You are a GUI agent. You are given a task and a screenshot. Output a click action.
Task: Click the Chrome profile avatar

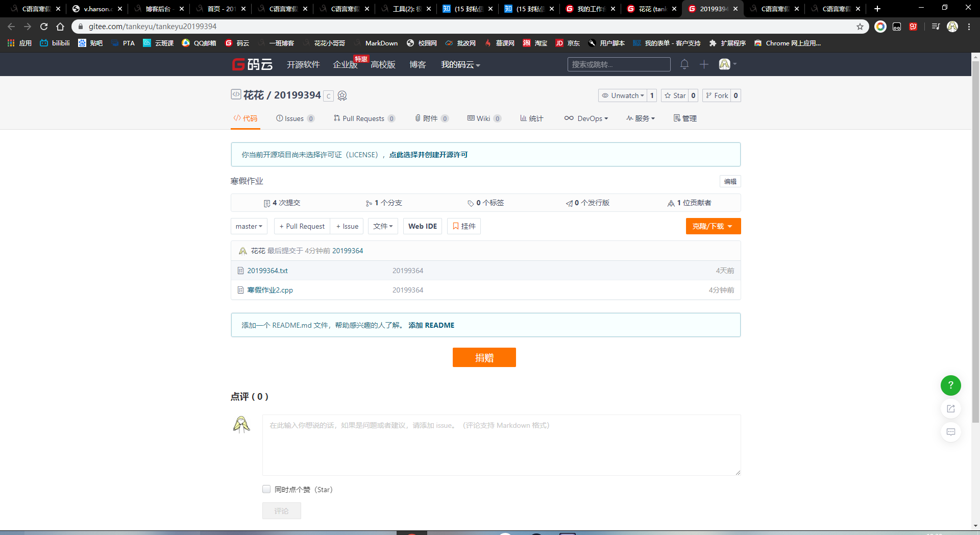pos(952,27)
